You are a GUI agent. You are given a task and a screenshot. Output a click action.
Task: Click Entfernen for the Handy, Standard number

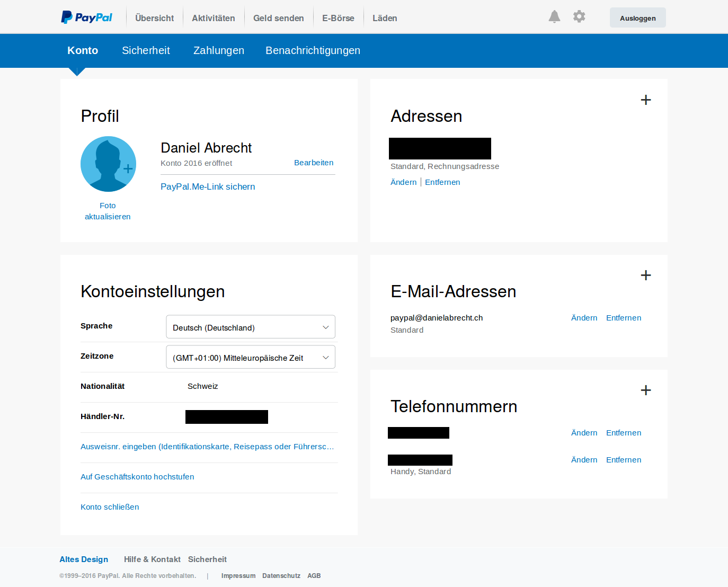pos(624,460)
